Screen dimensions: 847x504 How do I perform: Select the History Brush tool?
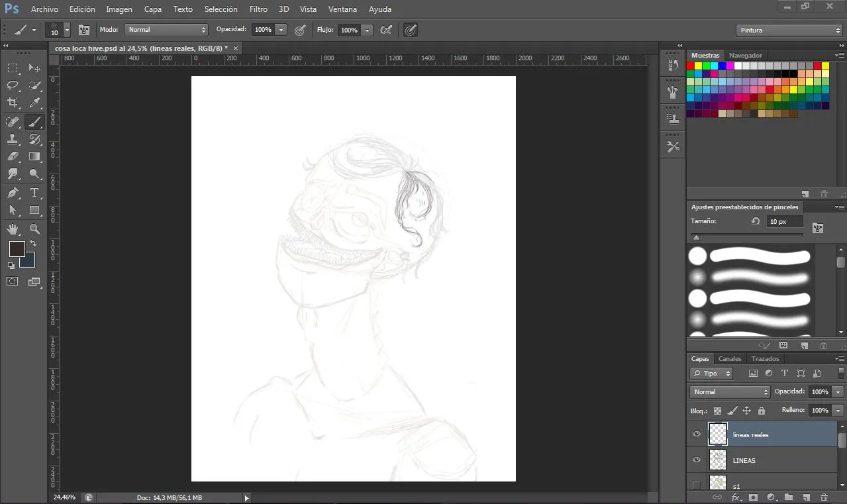pos(34,139)
